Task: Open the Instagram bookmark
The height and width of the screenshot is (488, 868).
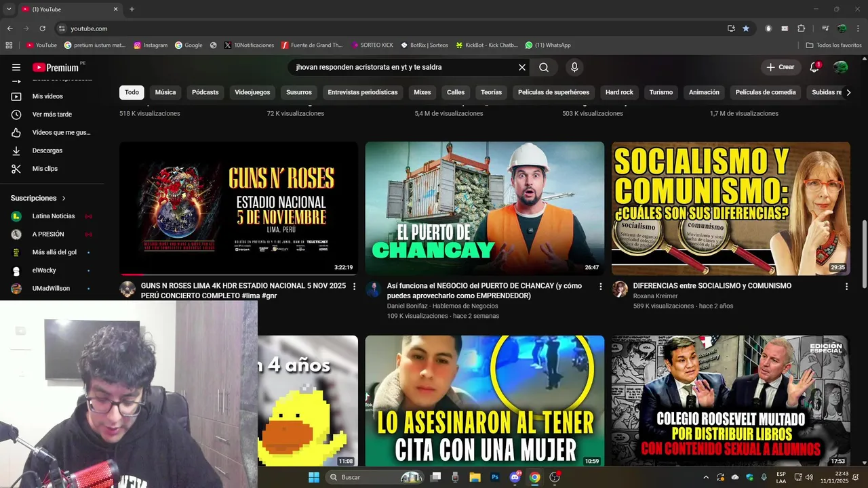Action: point(151,45)
